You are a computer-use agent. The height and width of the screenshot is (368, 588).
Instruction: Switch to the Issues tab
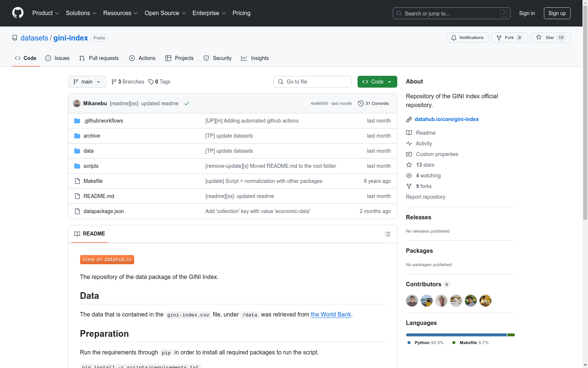57,58
